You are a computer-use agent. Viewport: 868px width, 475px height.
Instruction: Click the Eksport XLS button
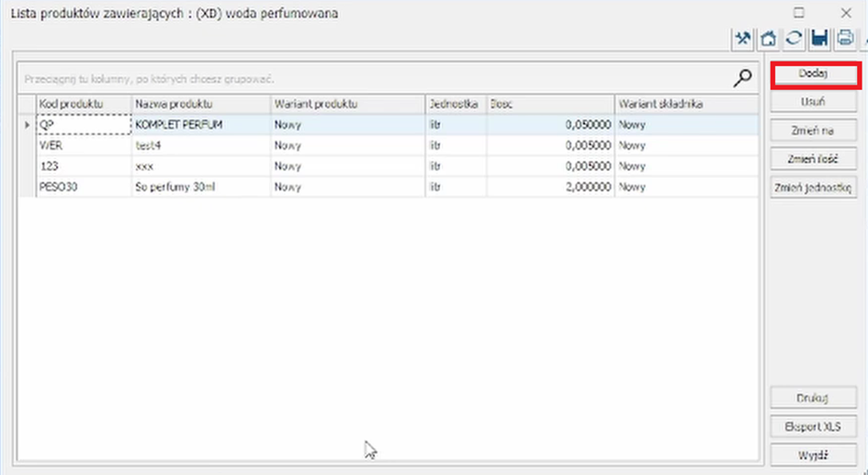(x=813, y=426)
